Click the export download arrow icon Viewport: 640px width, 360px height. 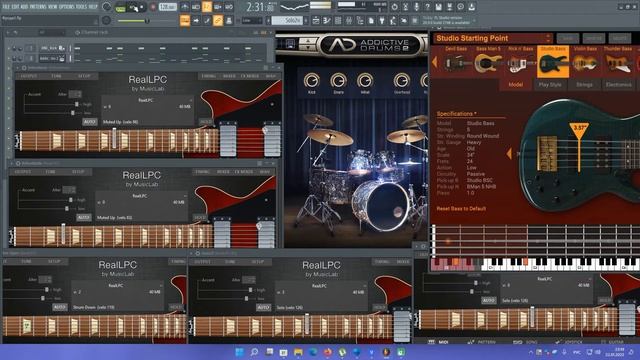point(471,7)
